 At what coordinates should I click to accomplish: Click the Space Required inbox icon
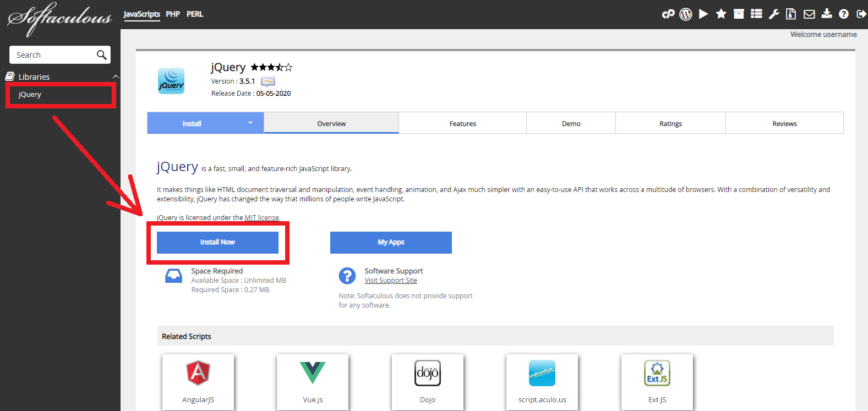tap(173, 276)
